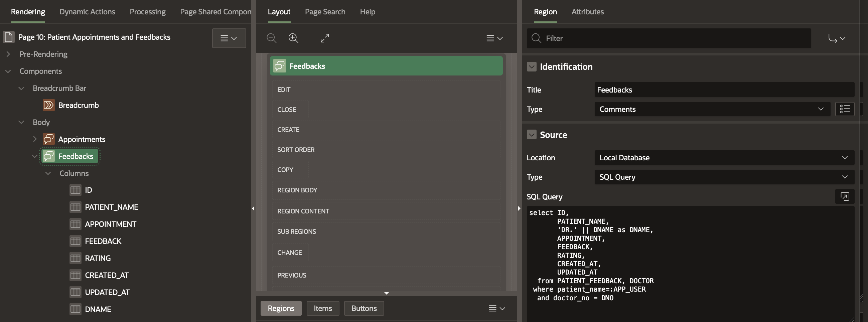
Task: Click the page document icon for Page 10
Action: [9, 37]
